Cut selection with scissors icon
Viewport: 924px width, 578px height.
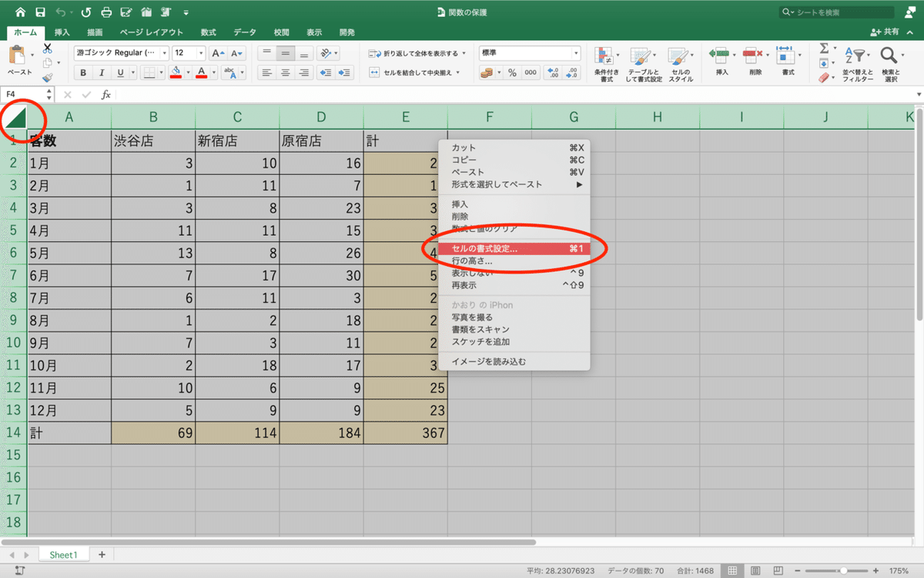pos(47,48)
